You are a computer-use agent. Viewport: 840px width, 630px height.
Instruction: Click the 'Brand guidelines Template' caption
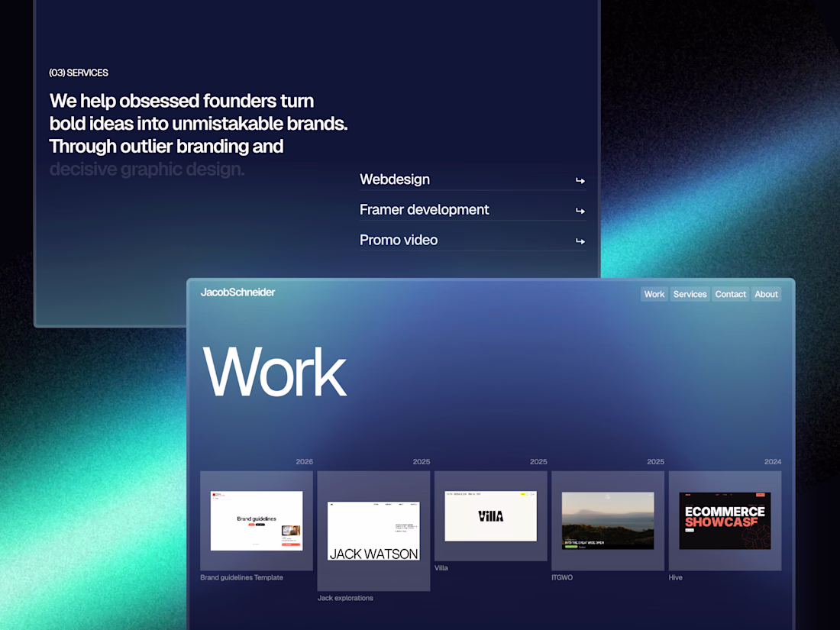[x=241, y=577]
